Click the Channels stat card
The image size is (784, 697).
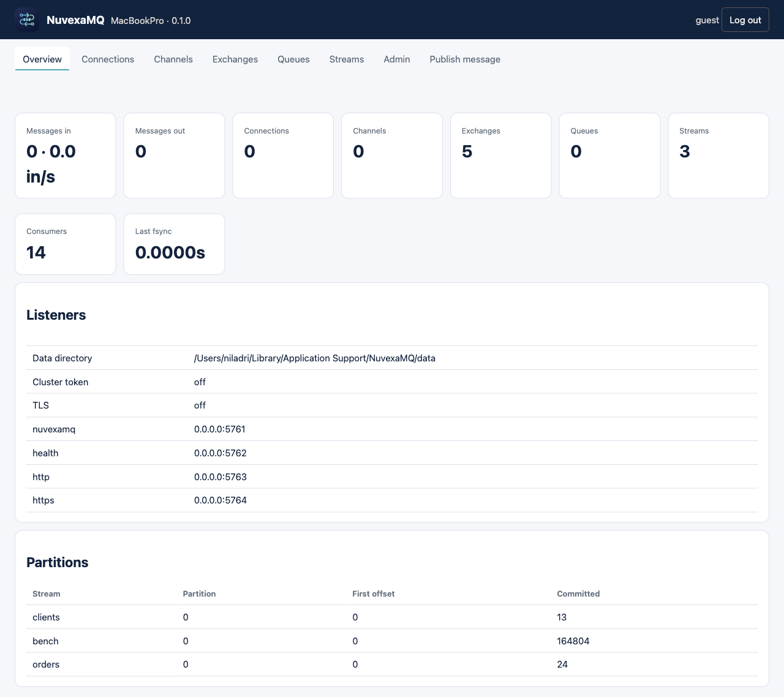(392, 156)
